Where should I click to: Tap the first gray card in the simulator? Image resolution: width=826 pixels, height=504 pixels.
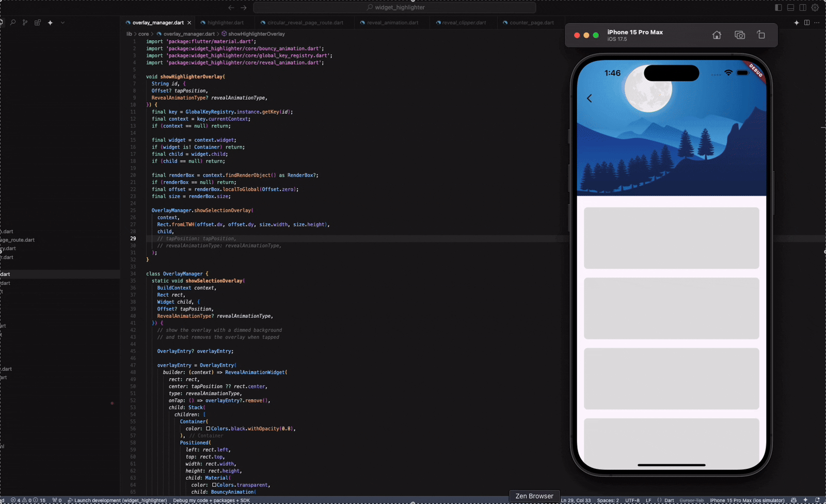[x=671, y=238]
